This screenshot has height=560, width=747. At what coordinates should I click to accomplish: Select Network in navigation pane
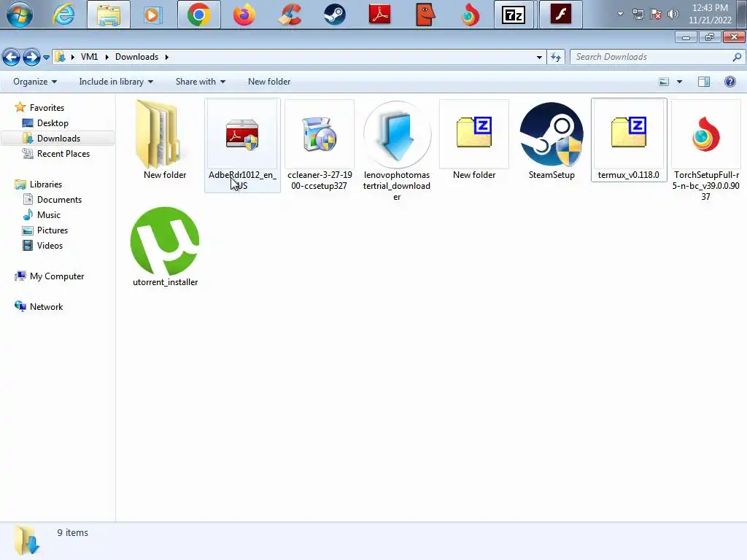pos(46,307)
